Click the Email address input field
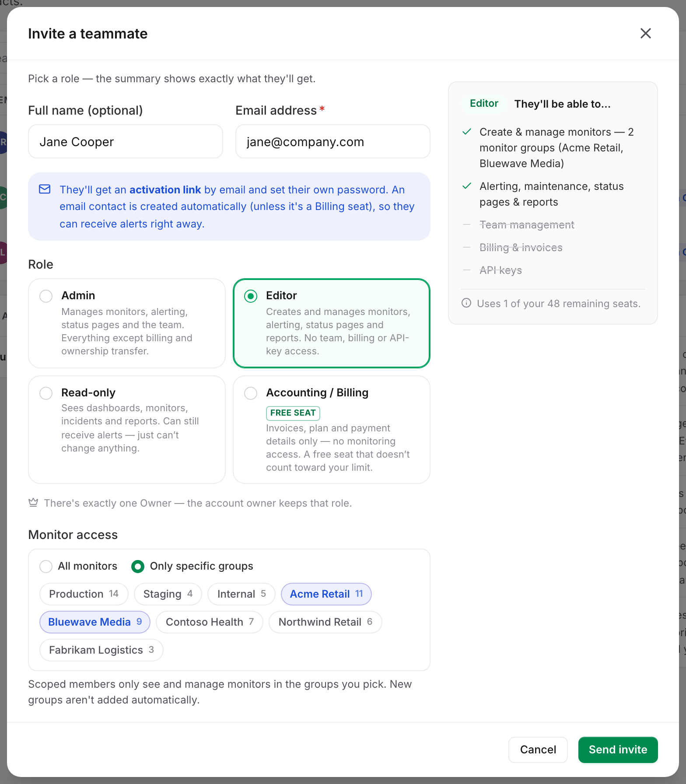The image size is (686, 784). [333, 141]
